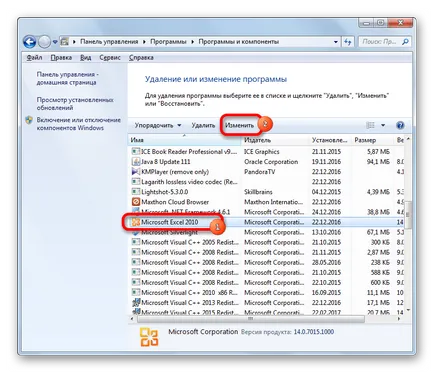Select ICE Book Reader Professional row name
This screenshot has height=373, width=434.
pos(189,152)
